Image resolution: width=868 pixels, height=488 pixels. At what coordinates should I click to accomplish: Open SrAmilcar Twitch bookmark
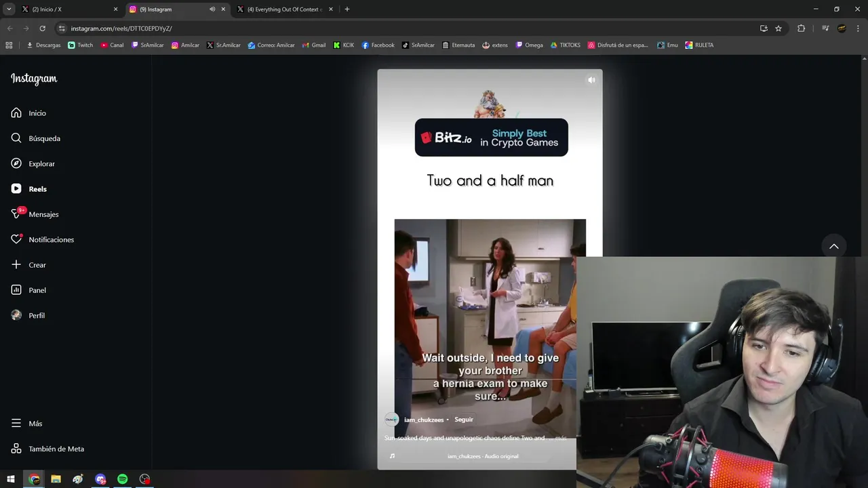click(147, 45)
